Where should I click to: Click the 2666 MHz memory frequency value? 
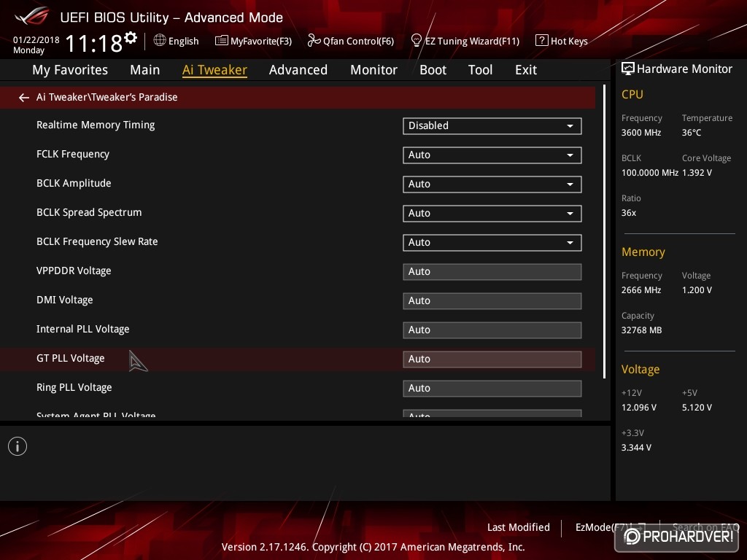coord(641,290)
